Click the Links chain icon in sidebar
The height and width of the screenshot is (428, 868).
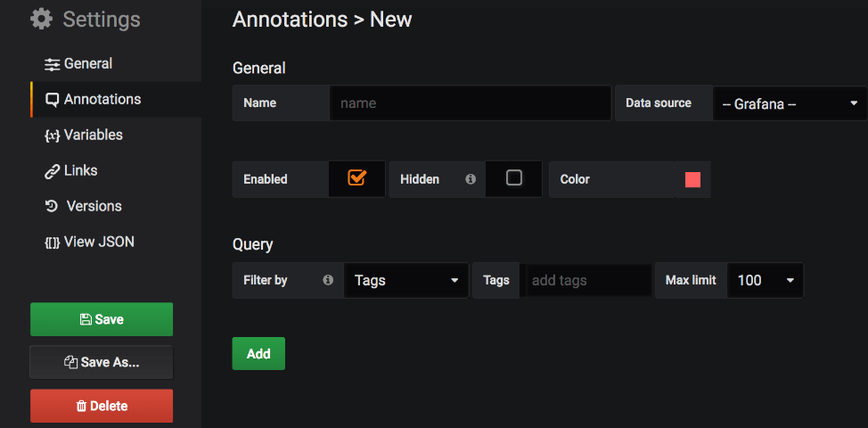pyautogui.click(x=53, y=171)
